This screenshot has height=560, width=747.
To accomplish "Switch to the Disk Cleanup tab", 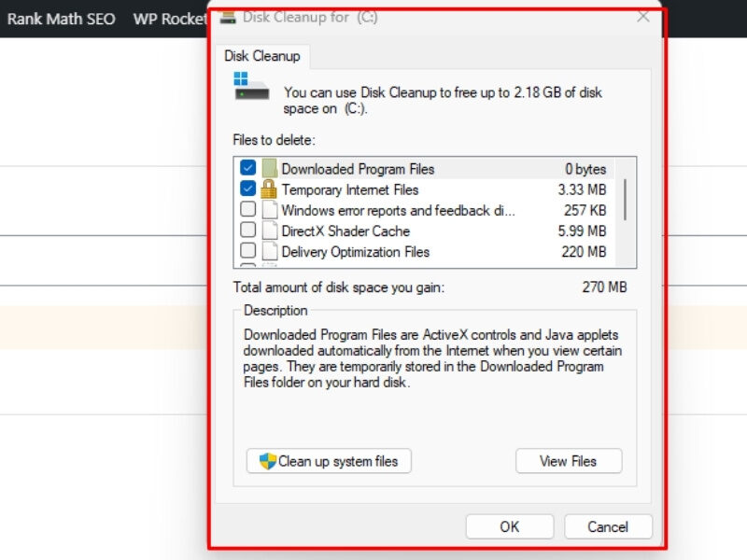I will pyautogui.click(x=262, y=56).
